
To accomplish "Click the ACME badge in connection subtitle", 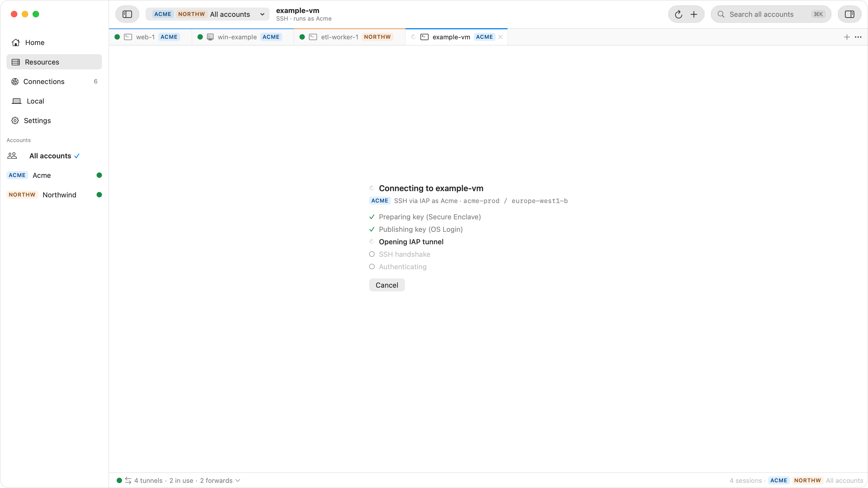I will tap(380, 201).
